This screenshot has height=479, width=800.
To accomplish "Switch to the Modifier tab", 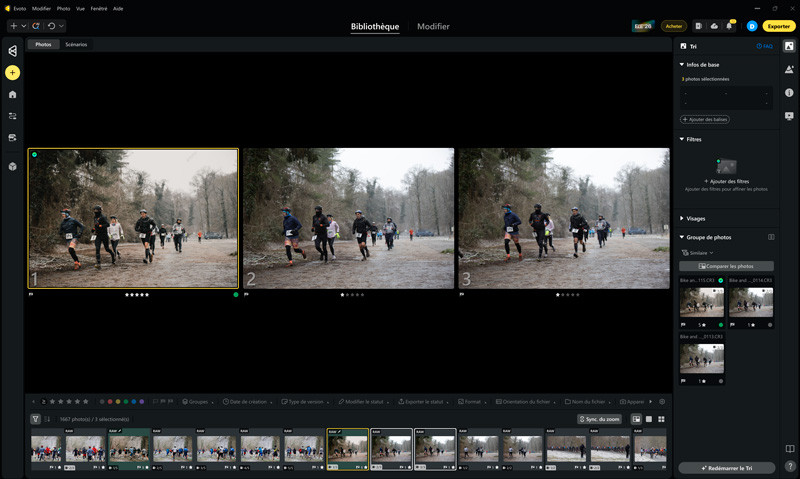I will coord(433,27).
